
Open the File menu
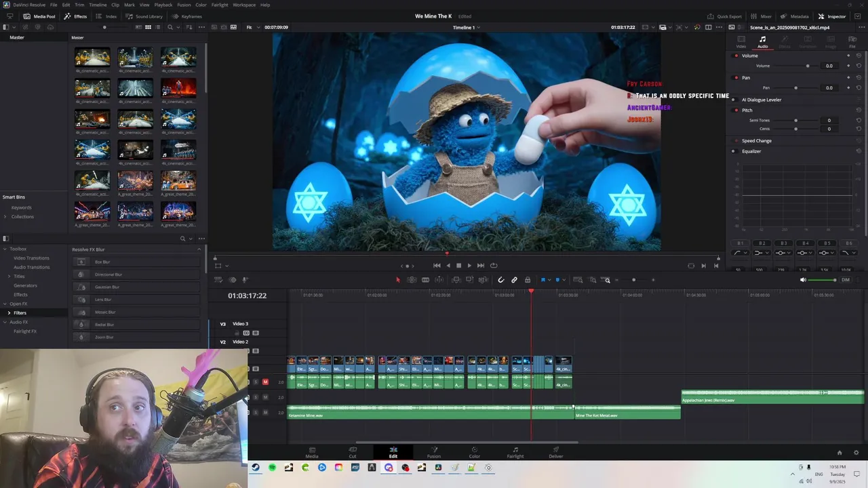coord(54,5)
